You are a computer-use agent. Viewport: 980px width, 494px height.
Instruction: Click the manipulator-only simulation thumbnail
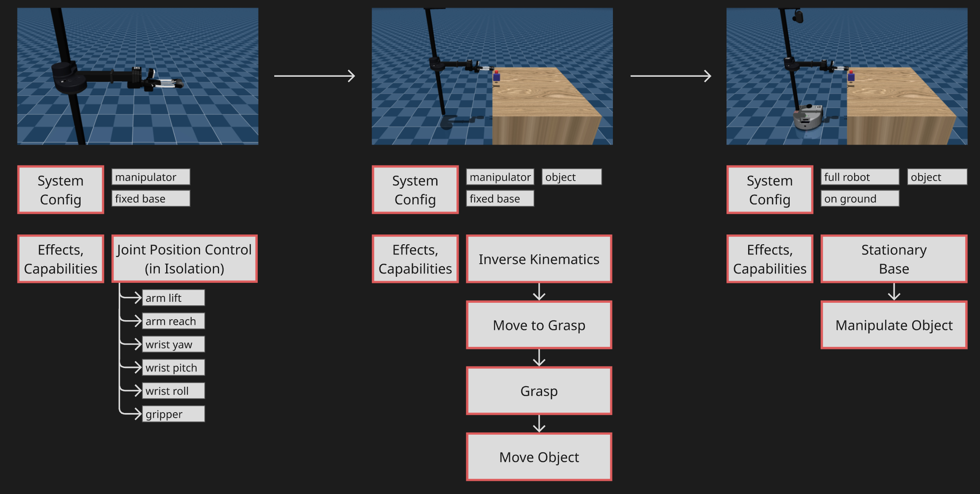point(138,76)
